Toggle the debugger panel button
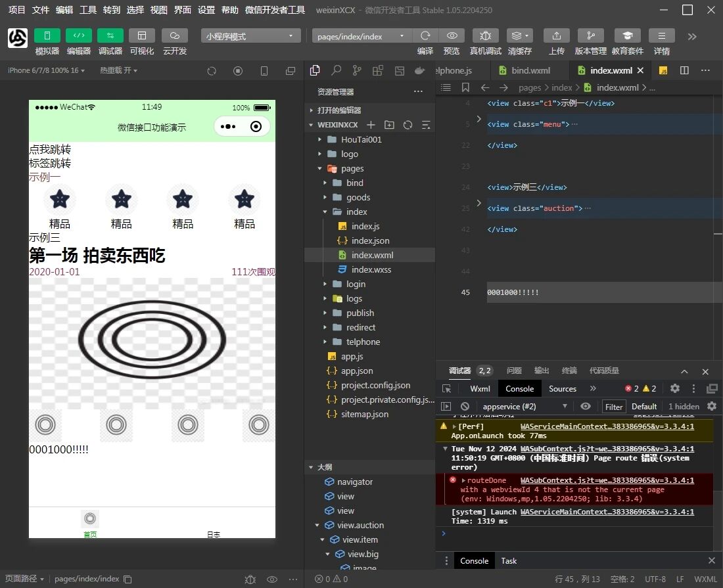723x588 pixels. pyautogui.click(x=110, y=35)
